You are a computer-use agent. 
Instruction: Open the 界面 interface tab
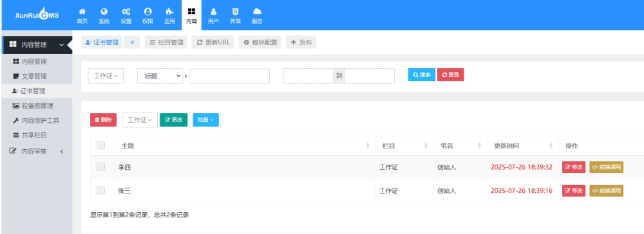click(x=235, y=15)
